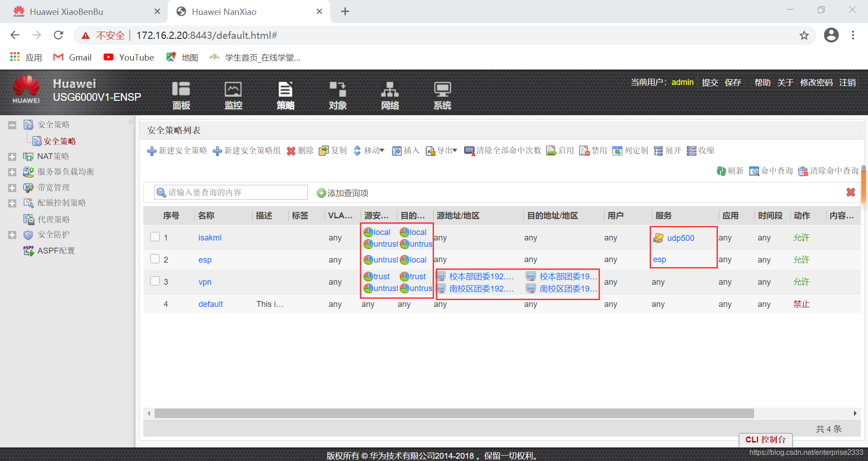Open the default policy link

(211, 304)
